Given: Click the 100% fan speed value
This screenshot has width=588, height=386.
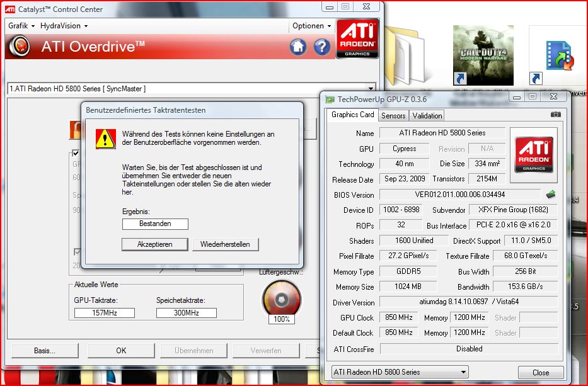Looking at the screenshot, I should click(282, 319).
